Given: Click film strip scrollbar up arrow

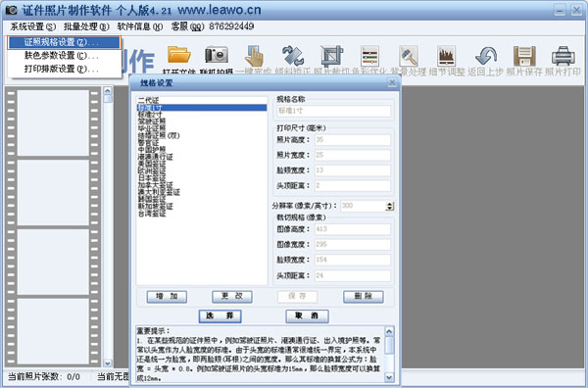Looking at the screenshot, I should tap(108, 91).
